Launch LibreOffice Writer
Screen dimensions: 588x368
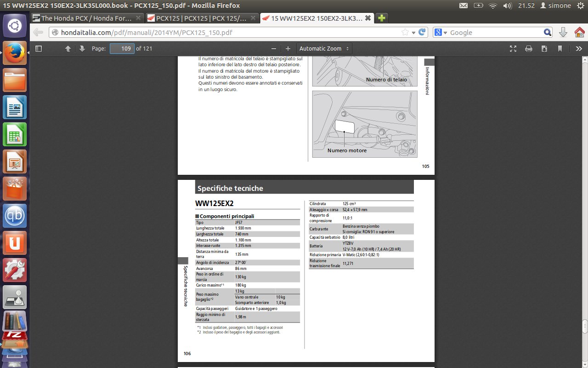coord(15,107)
